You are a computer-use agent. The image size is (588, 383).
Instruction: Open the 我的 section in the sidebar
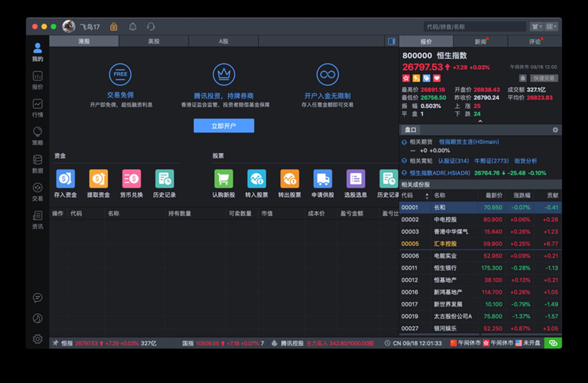coord(38,52)
